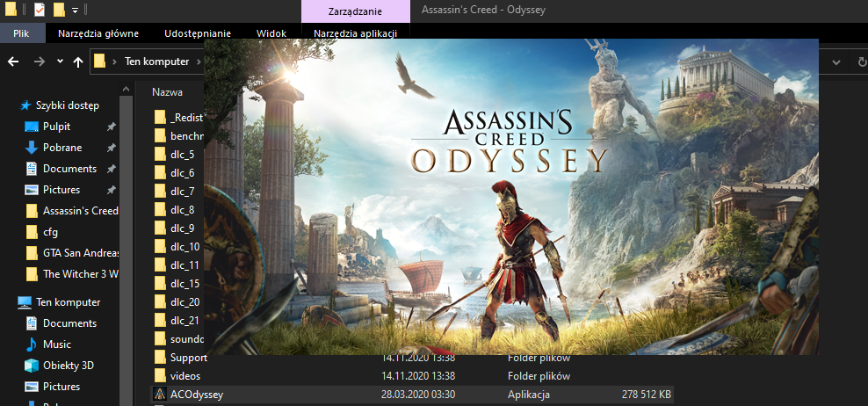Image resolution: width=868 pixels, height=406 pixels.
Task: Select Ten komputer in navigation pane
Action: (69, 302)
